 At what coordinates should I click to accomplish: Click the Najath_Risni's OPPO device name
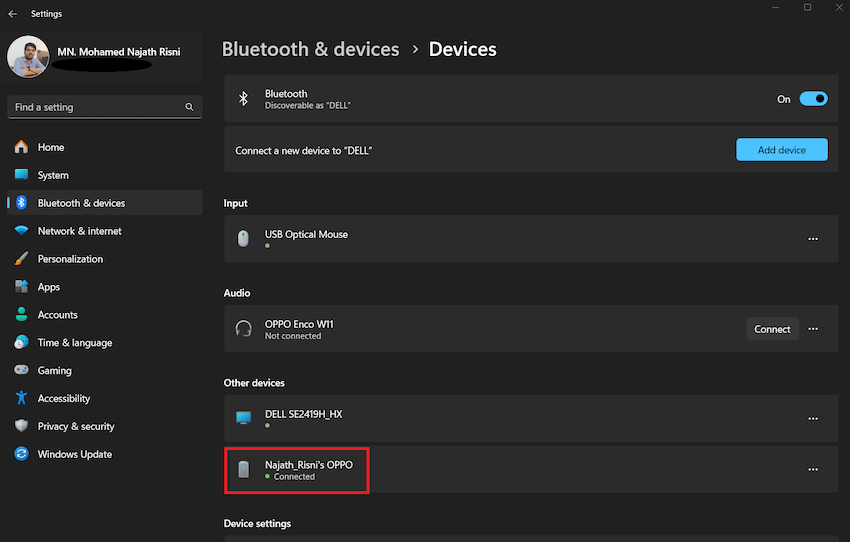pyautogui.click(x=308, y=465)
